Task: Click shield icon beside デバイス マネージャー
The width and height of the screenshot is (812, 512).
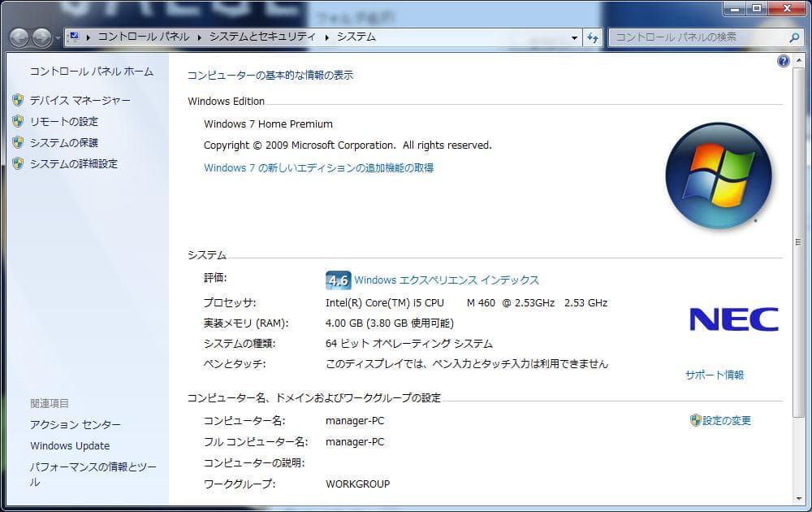Action: 18,100
